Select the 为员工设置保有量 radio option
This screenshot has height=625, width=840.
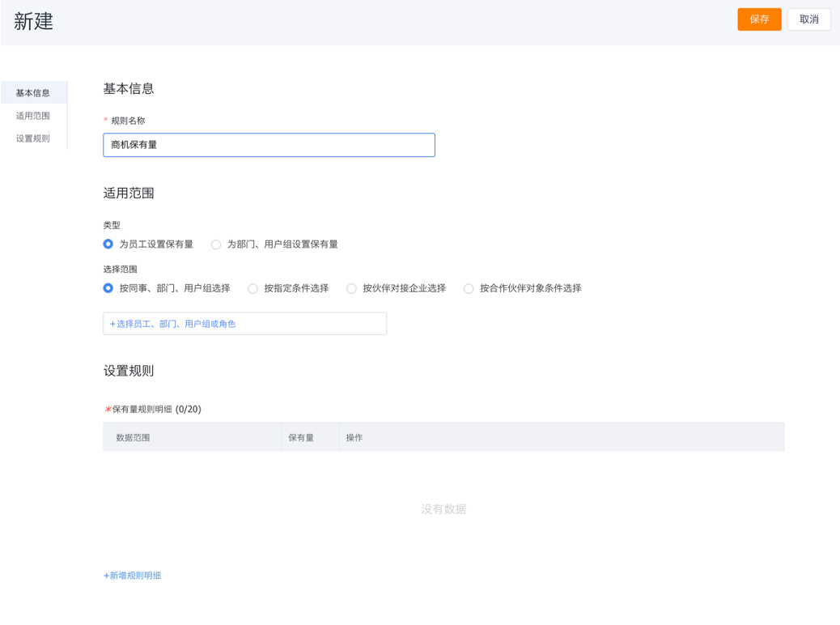[108, 244]
